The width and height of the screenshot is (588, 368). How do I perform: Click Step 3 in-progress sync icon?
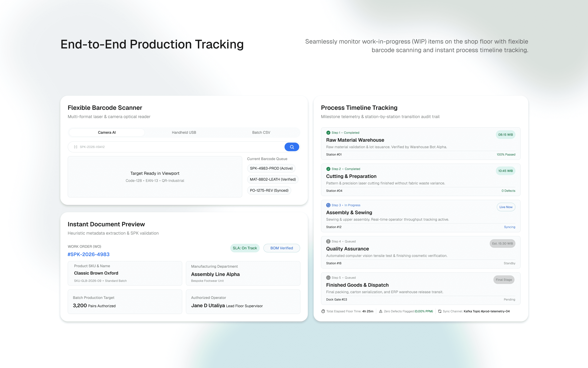tap(328, 205)
